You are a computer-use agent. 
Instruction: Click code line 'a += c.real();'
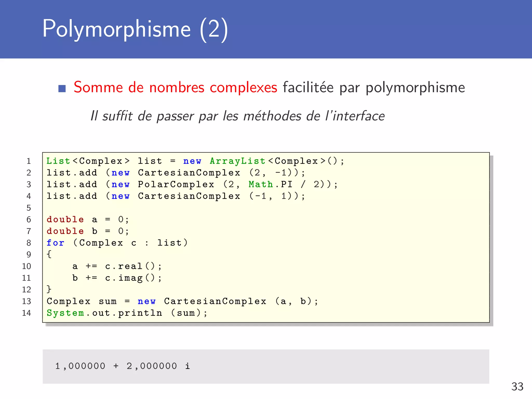117,266
